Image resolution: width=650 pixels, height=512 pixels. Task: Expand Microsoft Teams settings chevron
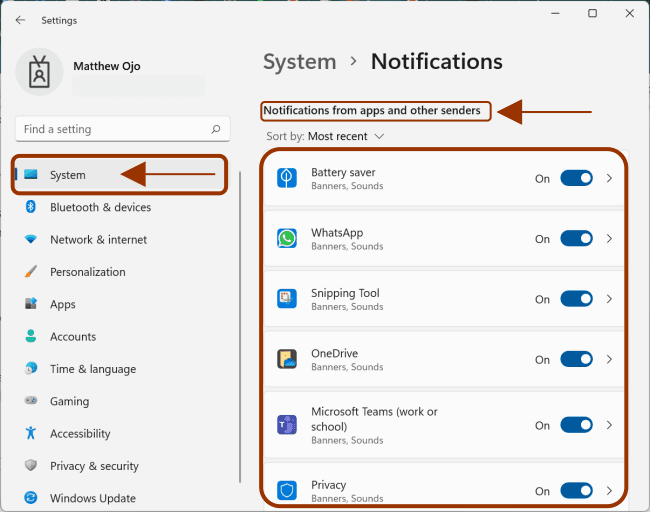click(609, 425)
